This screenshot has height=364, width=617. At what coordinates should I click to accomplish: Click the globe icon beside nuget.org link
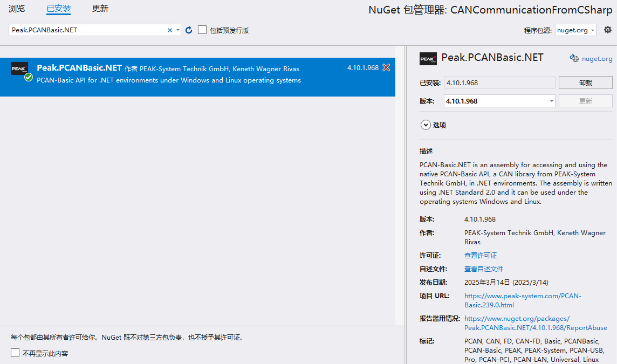point(574,58)
